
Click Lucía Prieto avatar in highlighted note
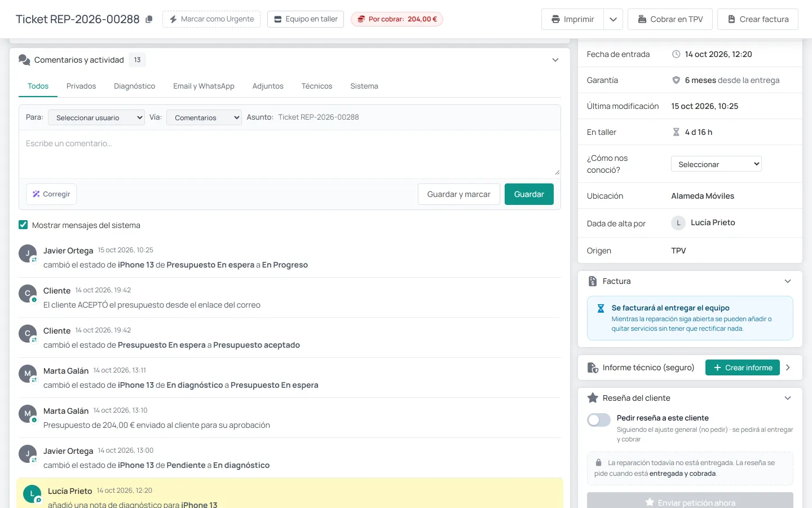point(32,494)
